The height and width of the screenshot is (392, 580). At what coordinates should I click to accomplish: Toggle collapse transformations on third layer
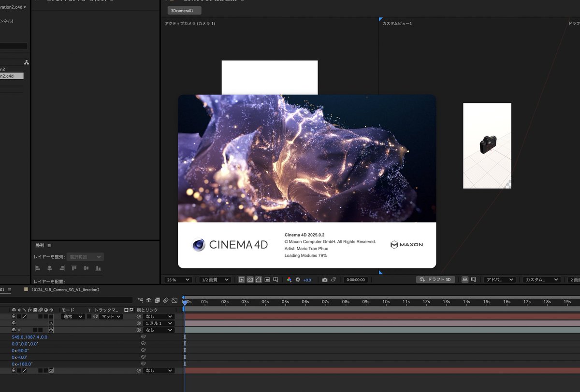19,330
